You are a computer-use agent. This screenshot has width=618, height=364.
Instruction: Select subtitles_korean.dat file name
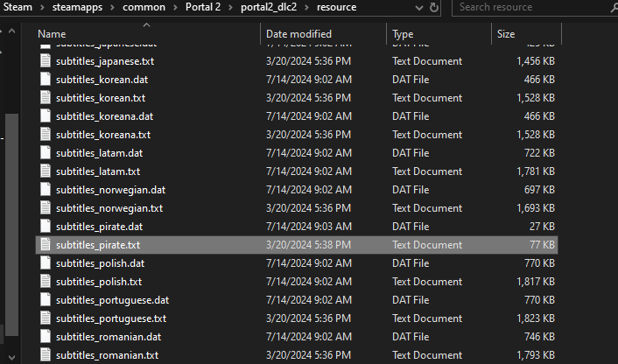tap(102, 79)
